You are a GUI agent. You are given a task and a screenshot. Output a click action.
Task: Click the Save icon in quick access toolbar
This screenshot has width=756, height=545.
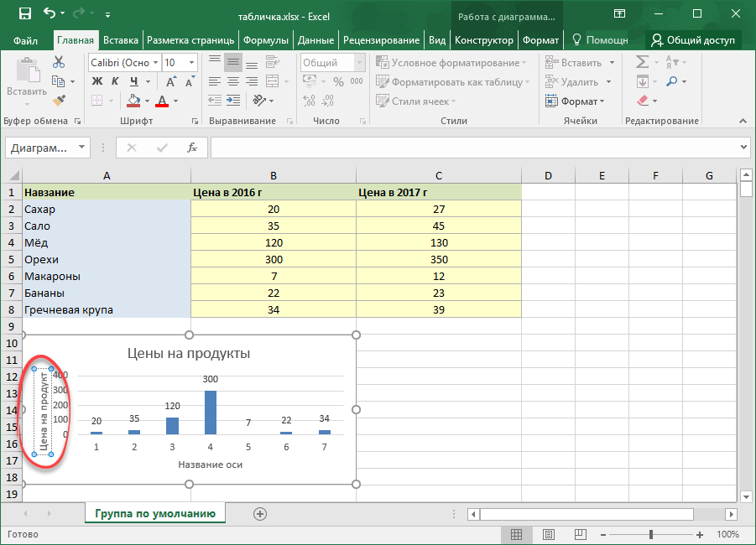[24, 14]
